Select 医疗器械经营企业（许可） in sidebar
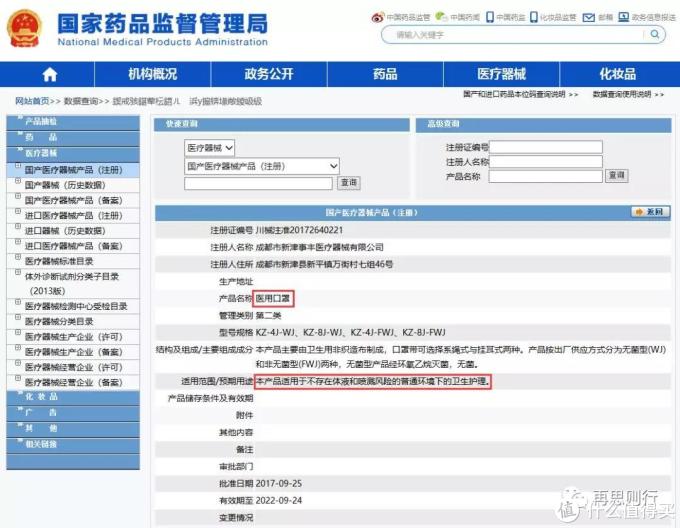 pyautogui.click(x=73, y=367)
